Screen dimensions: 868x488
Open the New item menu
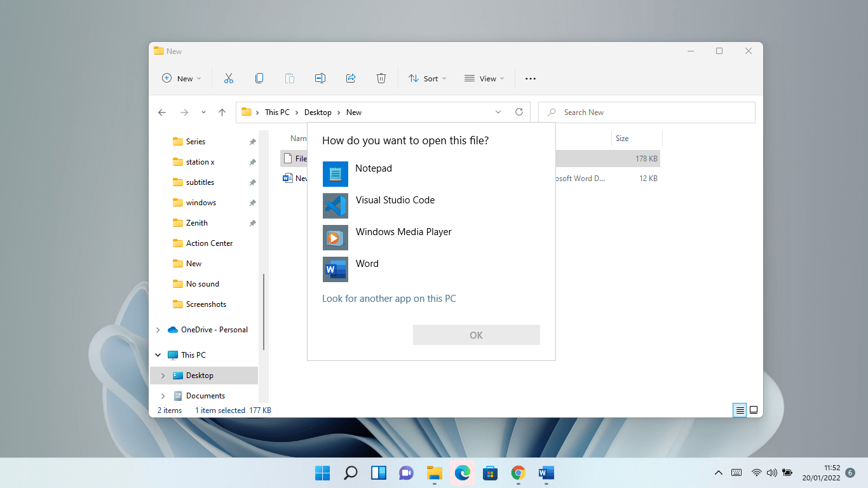(181, 78)
